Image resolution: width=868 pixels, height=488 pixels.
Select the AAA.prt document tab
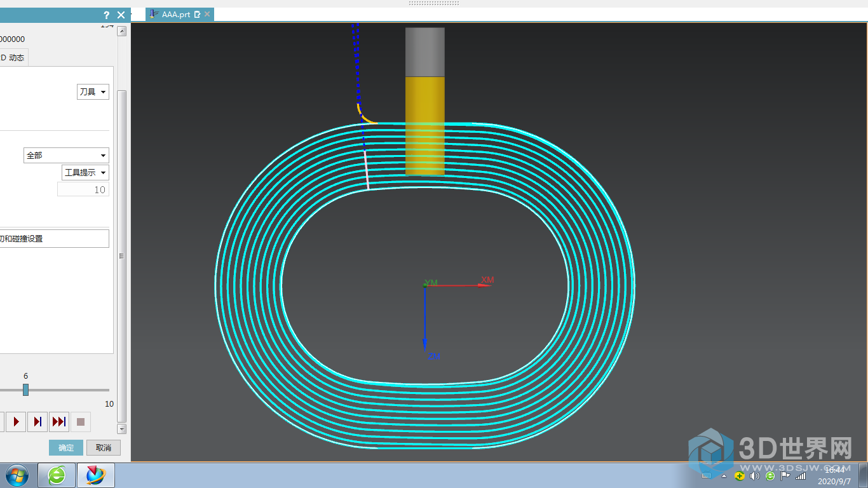(175, 14)
